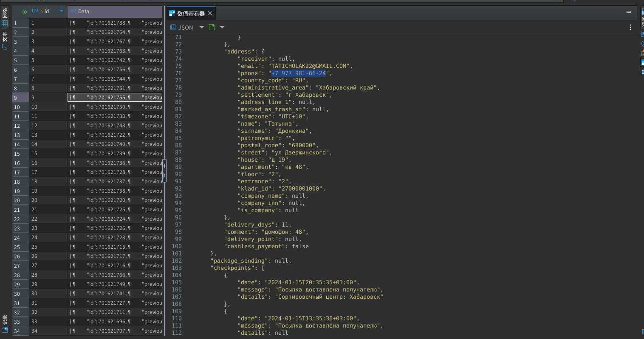Screen dimensions: 644x339
Task: Collapse the right-pointing splitter arrow
Action: 164,175
